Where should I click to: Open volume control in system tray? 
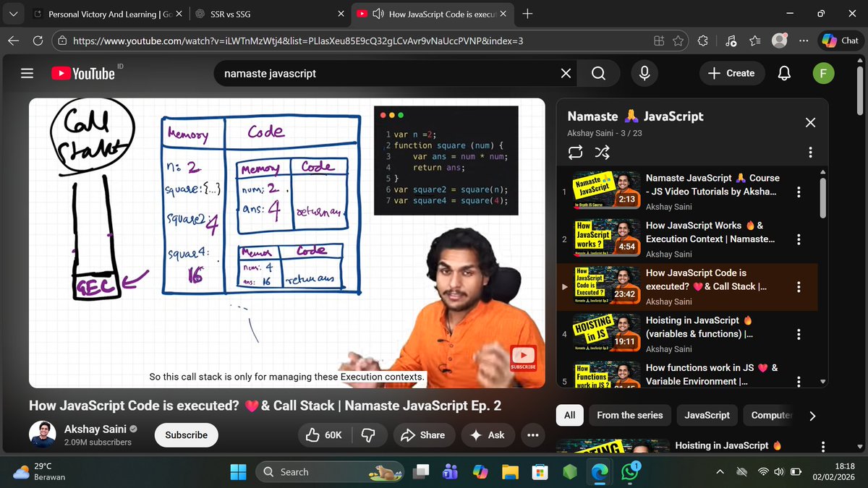coord(778,472)
